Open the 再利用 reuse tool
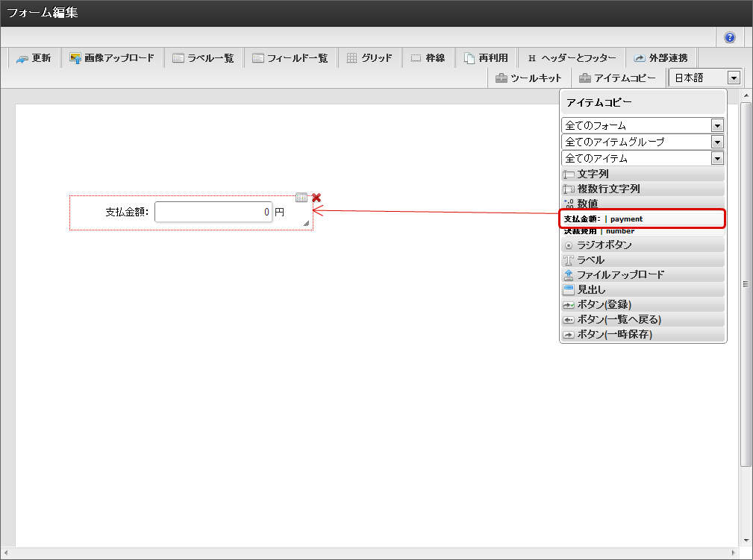The height and width of the screenshot is (560, 753). (486, 58)
